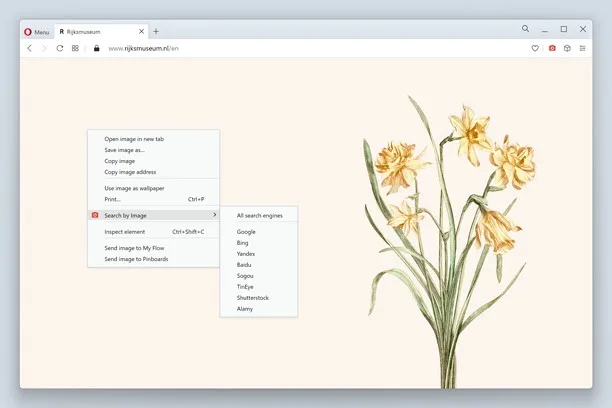Search image with Baidu
Image resolution: width=612 pixels, height=408 pixels.
(x=259, y=265)
